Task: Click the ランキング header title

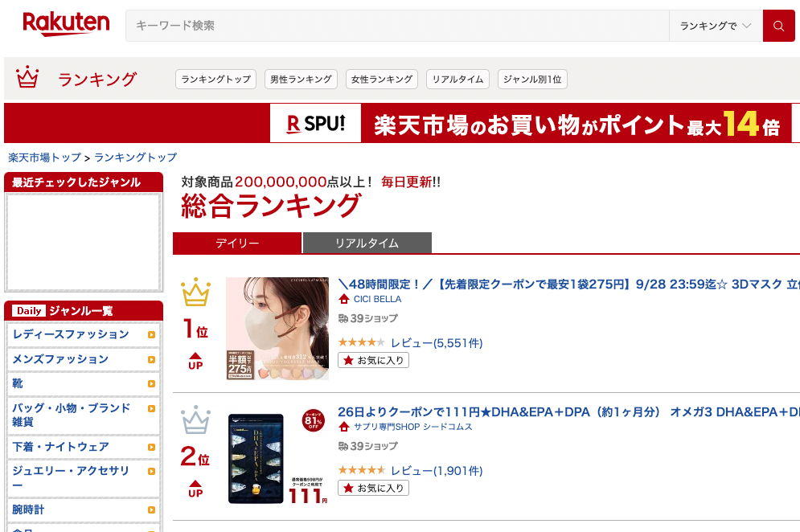Action: (x=97, y=80)
